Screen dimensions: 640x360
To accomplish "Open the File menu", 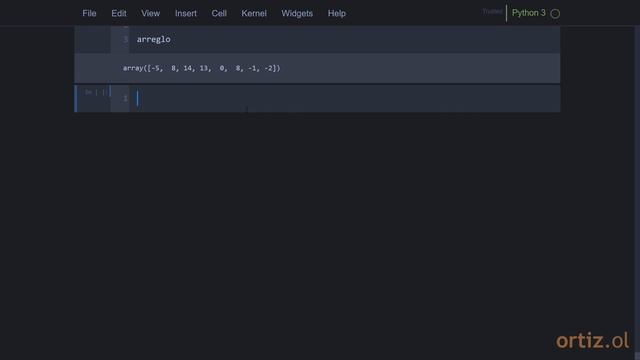I will (x=89, y=13).
